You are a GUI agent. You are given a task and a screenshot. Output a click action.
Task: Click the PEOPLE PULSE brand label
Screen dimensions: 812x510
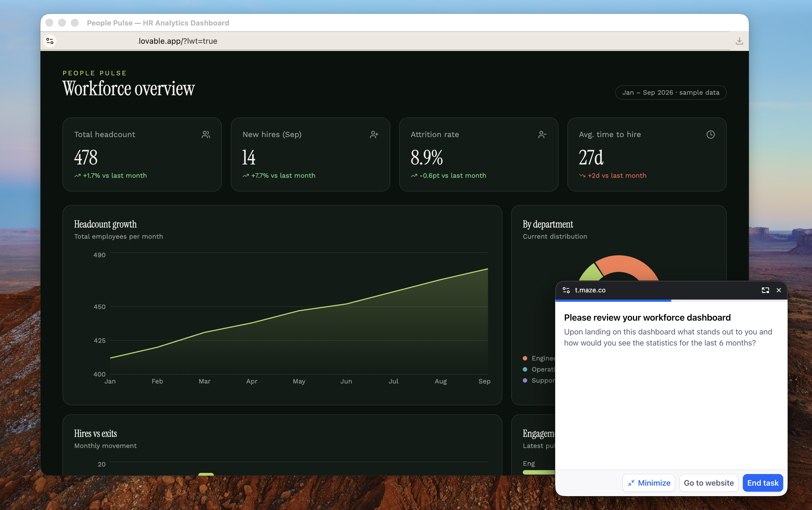point(95,73)
